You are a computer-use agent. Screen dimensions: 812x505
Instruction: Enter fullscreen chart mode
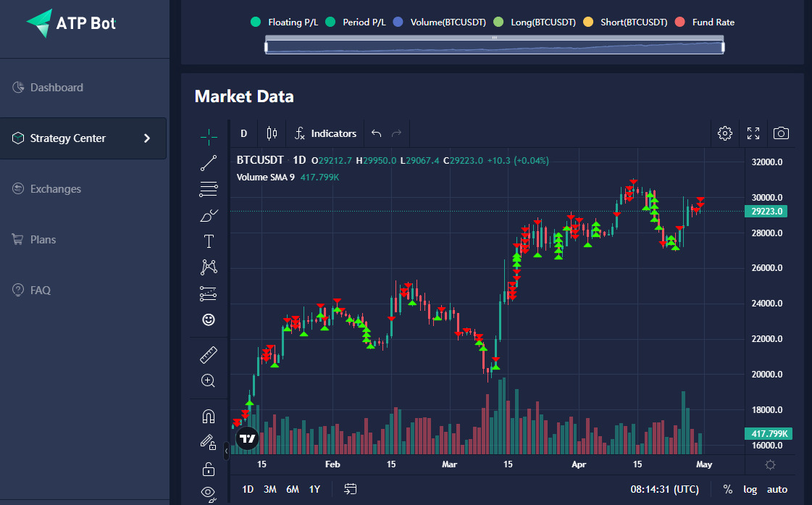point(753,133)
